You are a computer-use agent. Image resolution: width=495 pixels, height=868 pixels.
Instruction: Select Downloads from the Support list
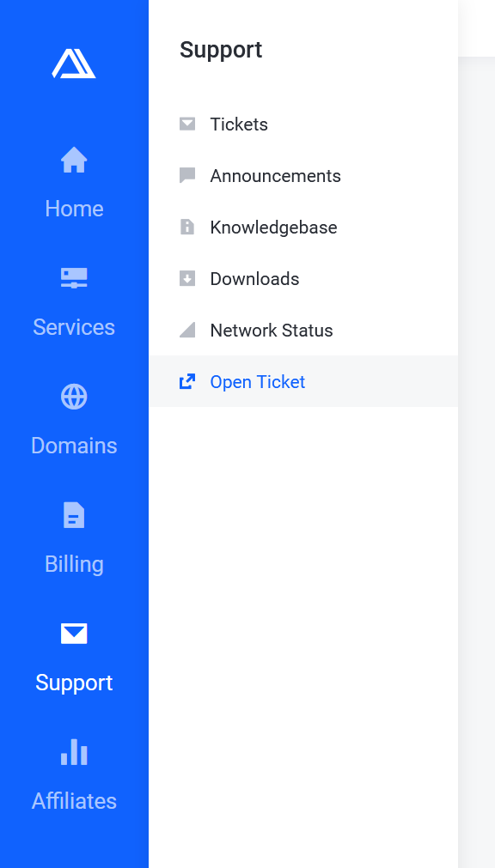303,278
